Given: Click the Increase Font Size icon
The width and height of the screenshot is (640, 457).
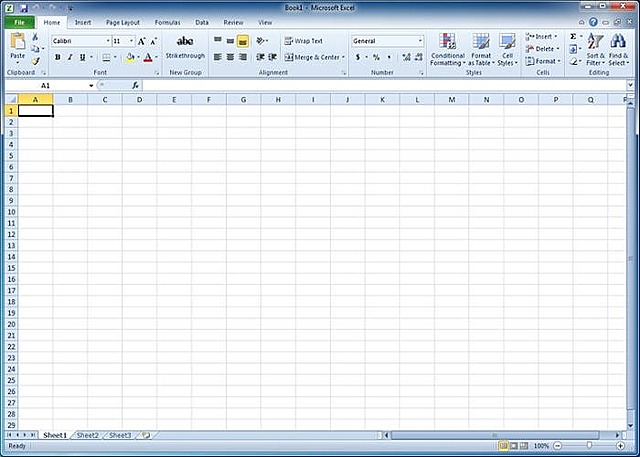Looking at the screenshot, I should click(142, 41).
